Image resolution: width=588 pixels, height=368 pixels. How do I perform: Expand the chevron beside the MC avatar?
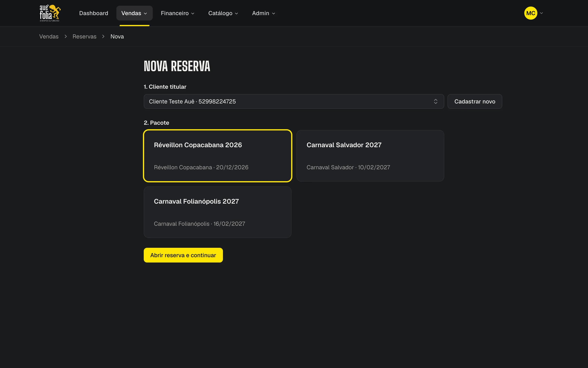(541, 13)
